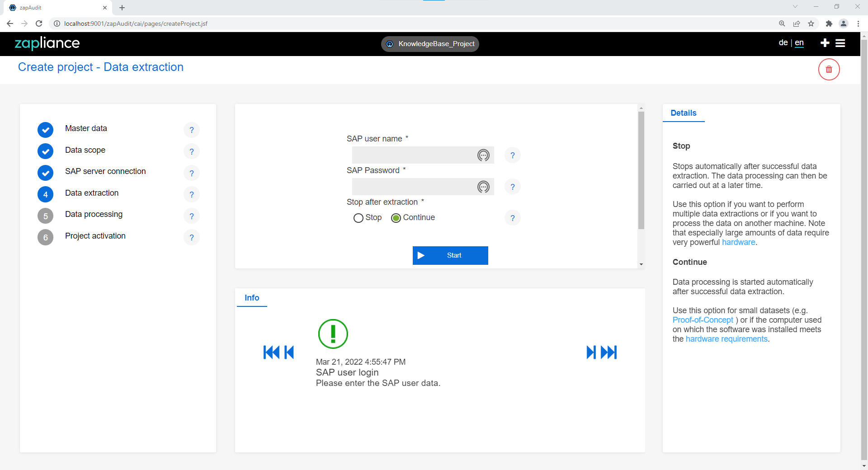
Task: Click icon inside SAP user name field
Action: point(483,155)
